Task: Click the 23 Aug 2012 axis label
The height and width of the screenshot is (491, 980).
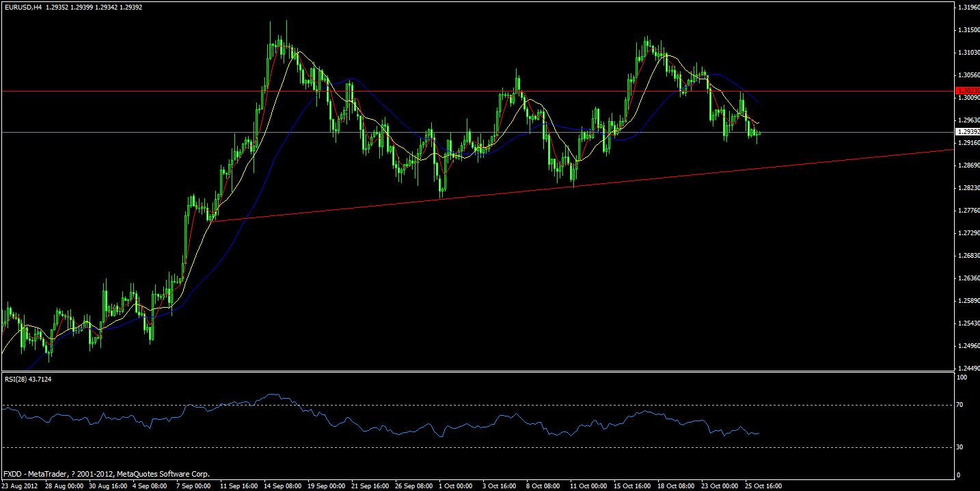Action: coord(21,486)
